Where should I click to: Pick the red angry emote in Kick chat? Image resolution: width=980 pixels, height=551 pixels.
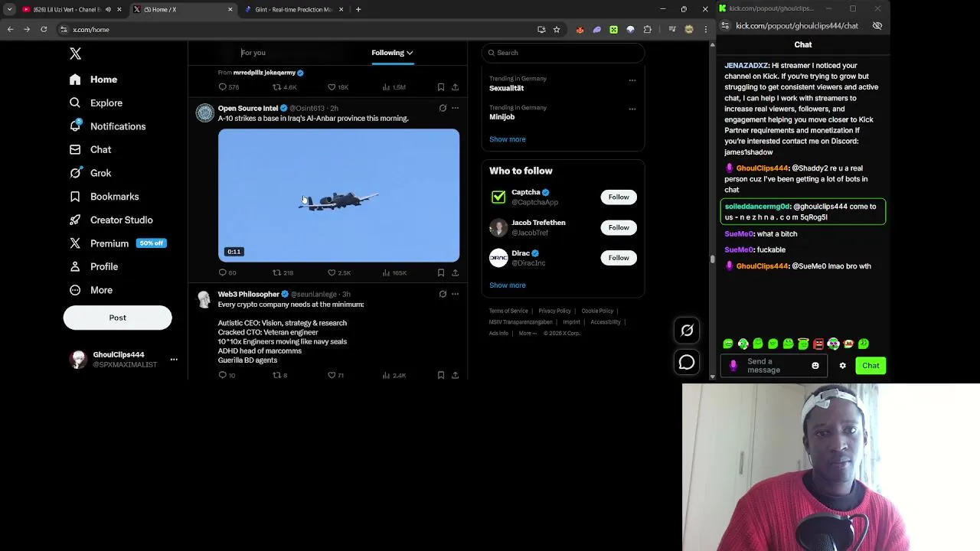pos(818,344)
